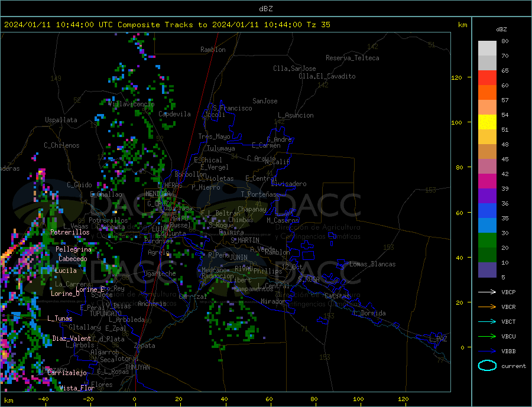Click the Capdevila place label
The height and width of the screenshot is (407, 532).
174,114
